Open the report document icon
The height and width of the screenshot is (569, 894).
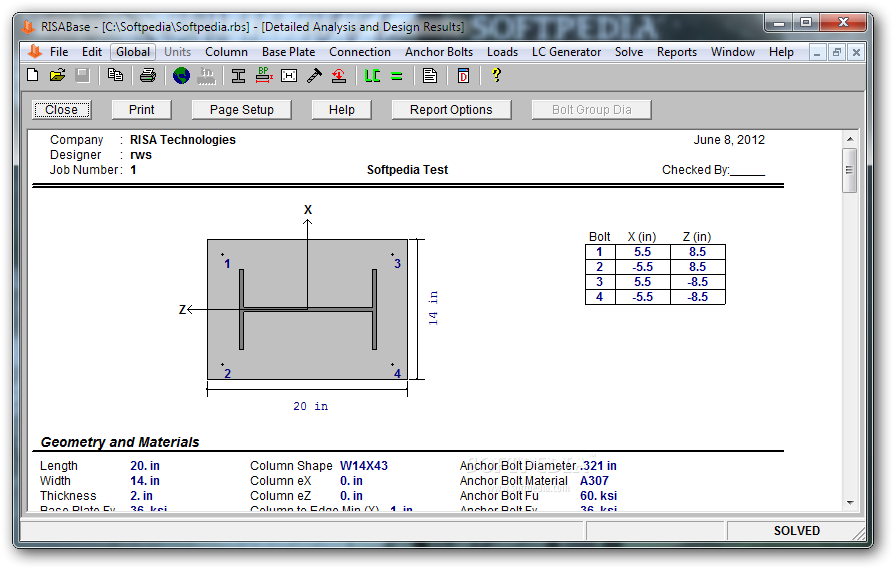tap(430, 75)
